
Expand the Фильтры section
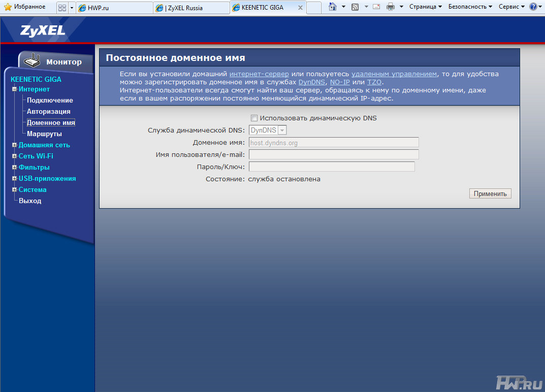pyautogui.click(x=14, y=167)
